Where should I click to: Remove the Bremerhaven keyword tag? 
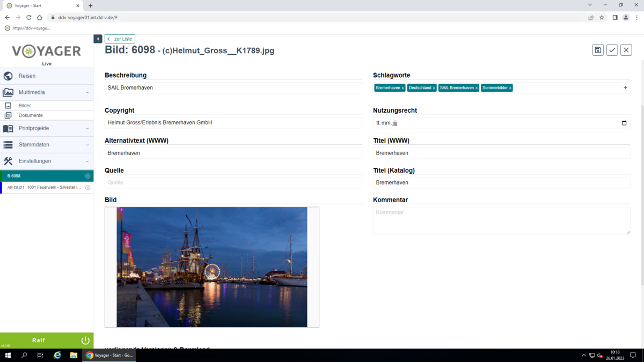(402, 88)
